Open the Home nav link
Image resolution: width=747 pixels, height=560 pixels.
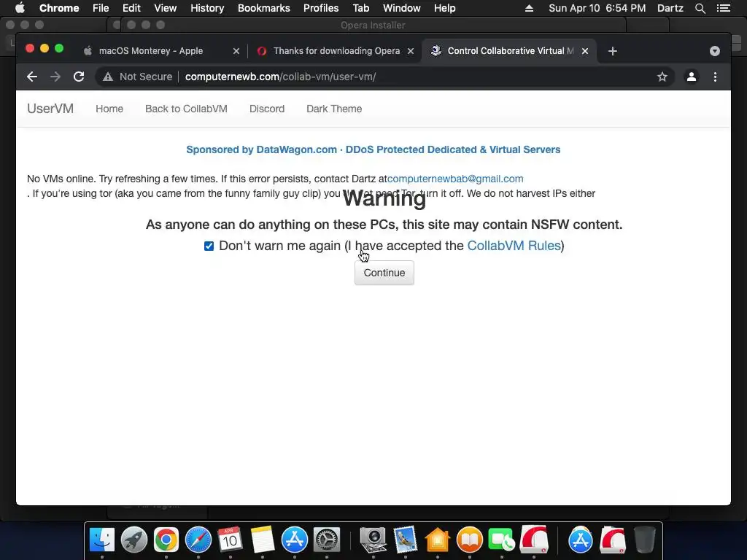point(109,109)
